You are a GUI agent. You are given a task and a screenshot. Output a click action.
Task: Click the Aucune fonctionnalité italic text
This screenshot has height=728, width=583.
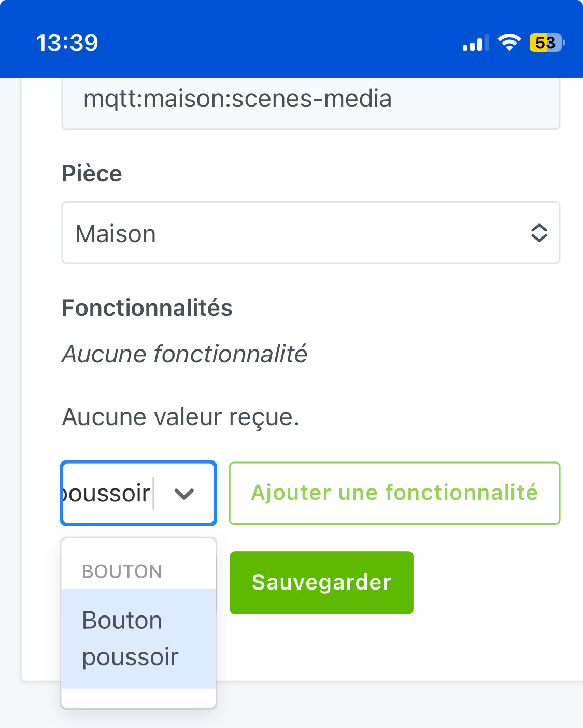184,355
